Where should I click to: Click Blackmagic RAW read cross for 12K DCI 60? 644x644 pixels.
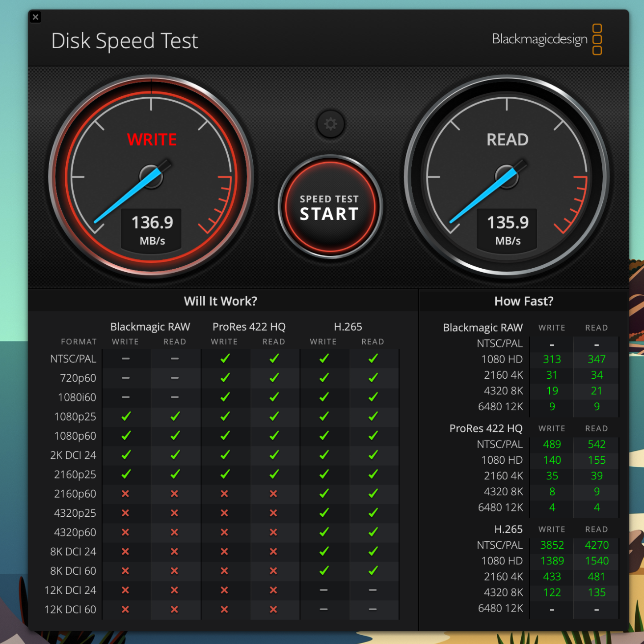[175, 609]
